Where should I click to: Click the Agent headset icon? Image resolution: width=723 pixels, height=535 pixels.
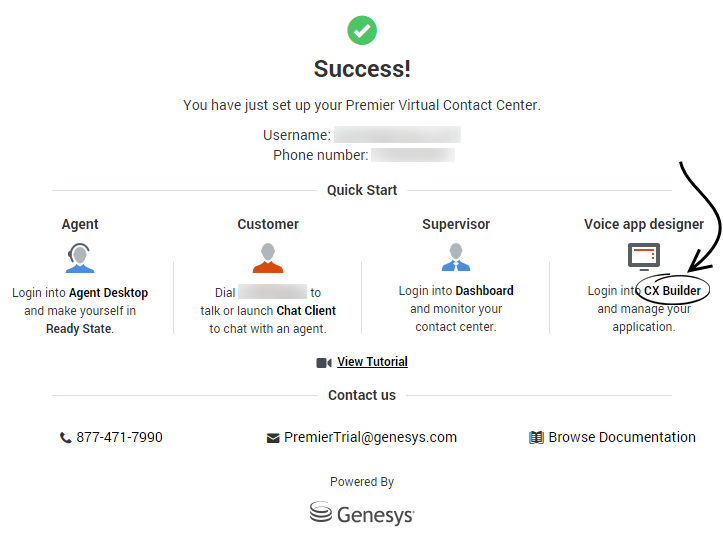point(80,257)
